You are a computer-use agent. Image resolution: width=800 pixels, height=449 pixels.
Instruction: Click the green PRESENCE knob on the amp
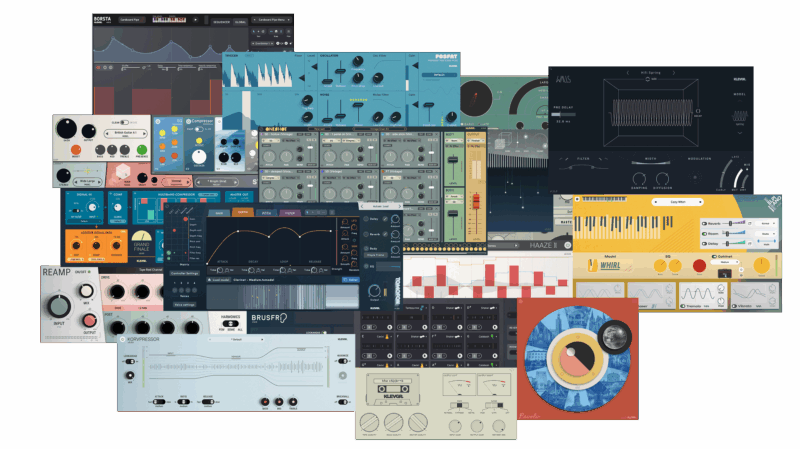coord(142,149)
